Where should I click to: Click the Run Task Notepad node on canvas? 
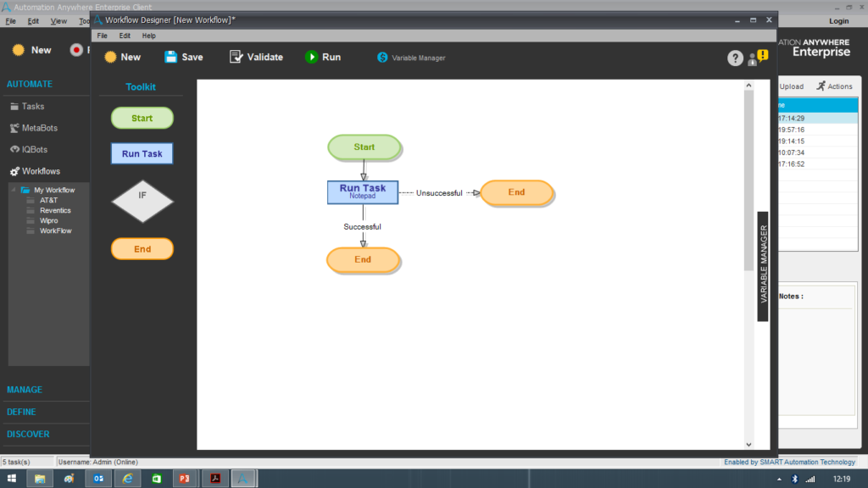363,192
